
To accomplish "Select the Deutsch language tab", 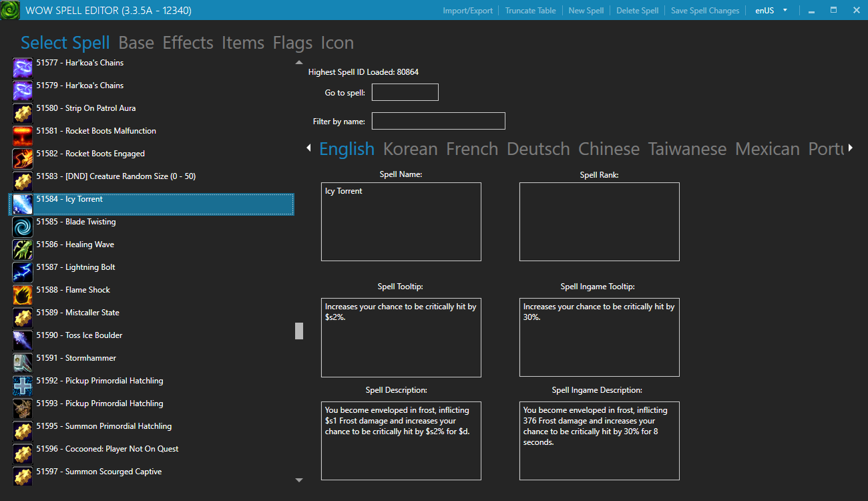I will (538, 149).
